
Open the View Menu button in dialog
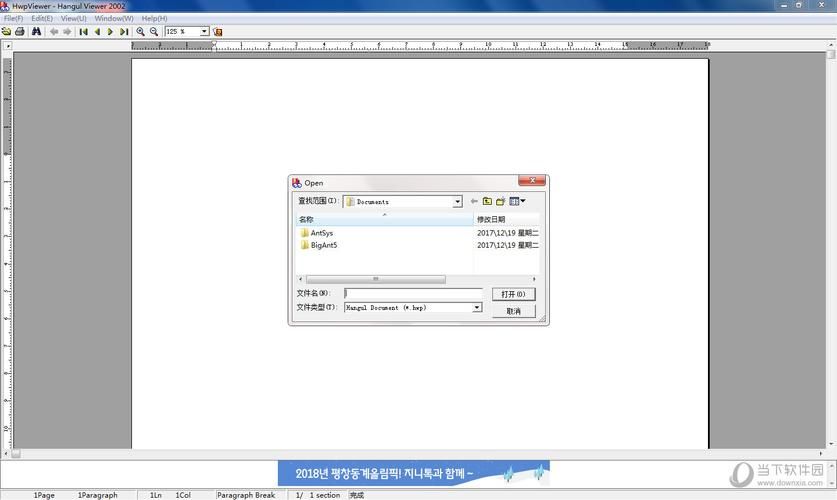click(517, 202)
